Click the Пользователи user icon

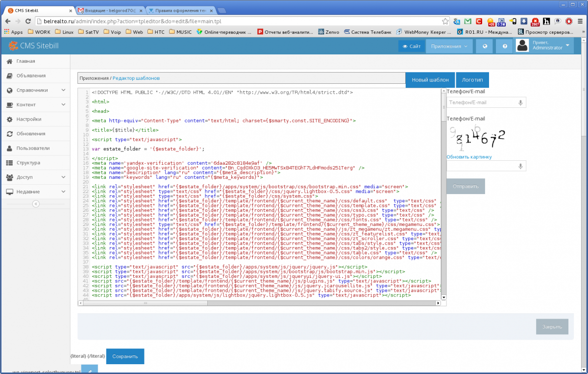click(9, 148)
